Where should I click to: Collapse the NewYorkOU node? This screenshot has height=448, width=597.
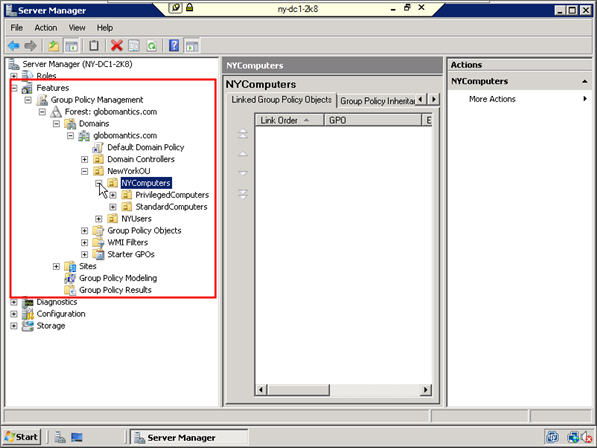tap(84, 171)
